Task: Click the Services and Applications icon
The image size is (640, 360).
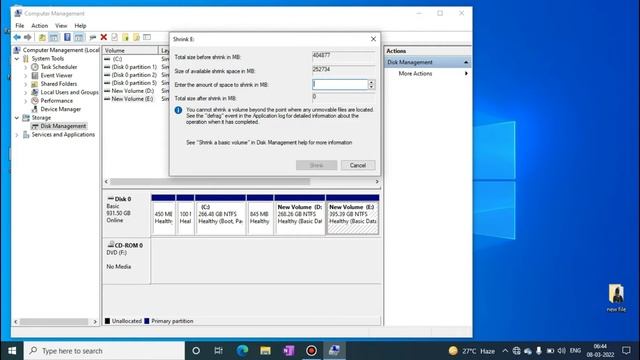Action: pos(26,135)
